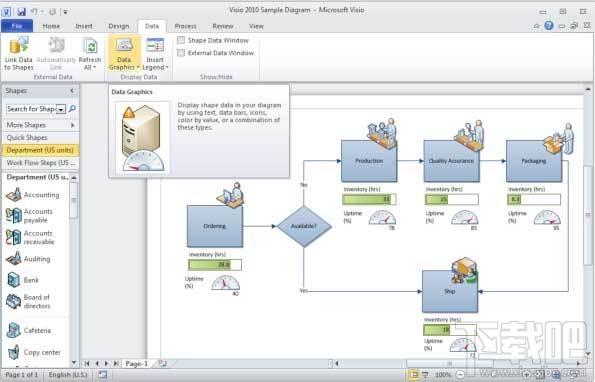
Task: Click the insert new page icon beside Page-1
Action: click(x=162, y=363)
